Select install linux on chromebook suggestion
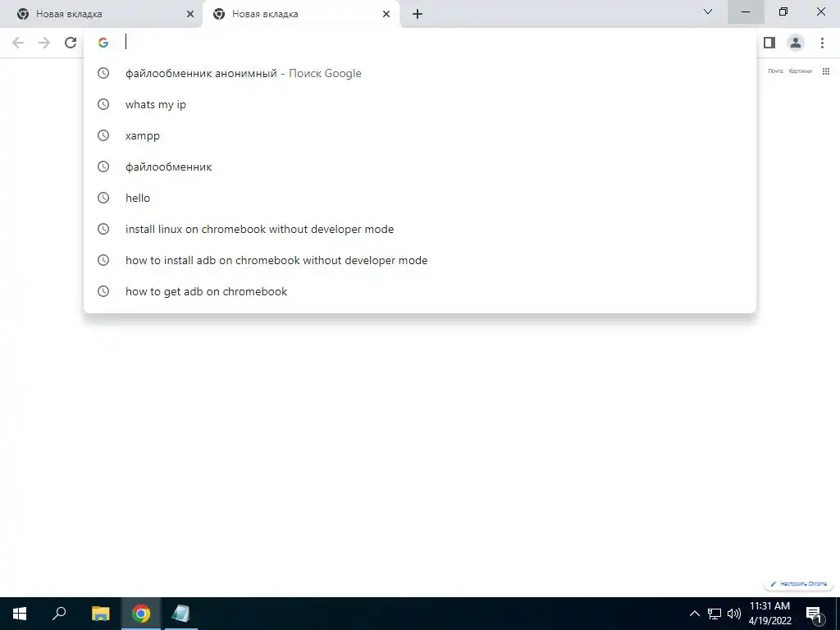The width and height of the screenshot is (840, 630). coord(420,229)
